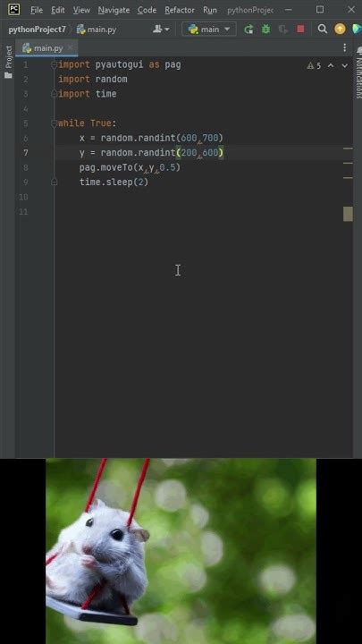Select the main.py editor tab
The height and width of the screenshot is (644, 362).
(x=46, y=48)
